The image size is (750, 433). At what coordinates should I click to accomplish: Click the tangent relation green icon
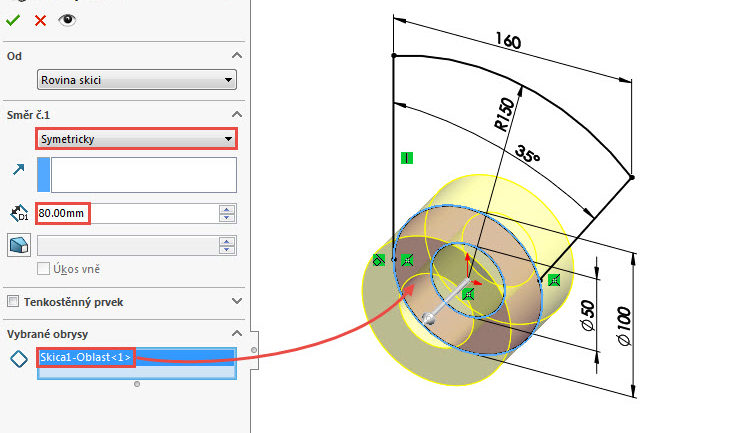(379, 260)
